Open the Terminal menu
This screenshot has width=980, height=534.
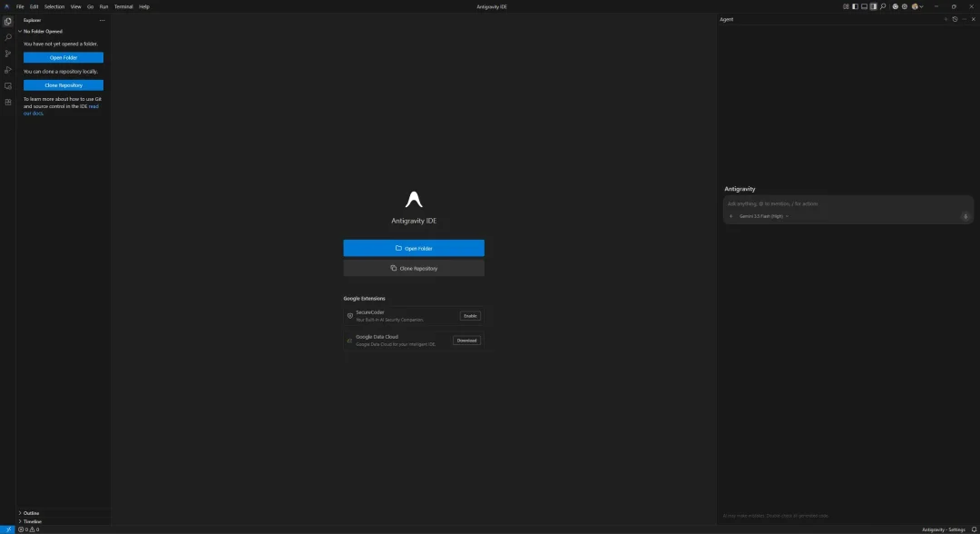(123, 6)
